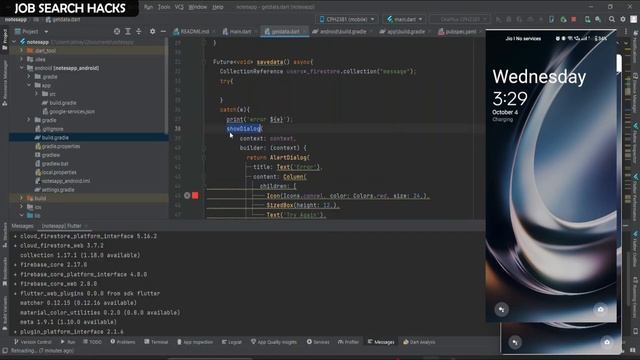Open the App Inspection tool window

point(195,342)
